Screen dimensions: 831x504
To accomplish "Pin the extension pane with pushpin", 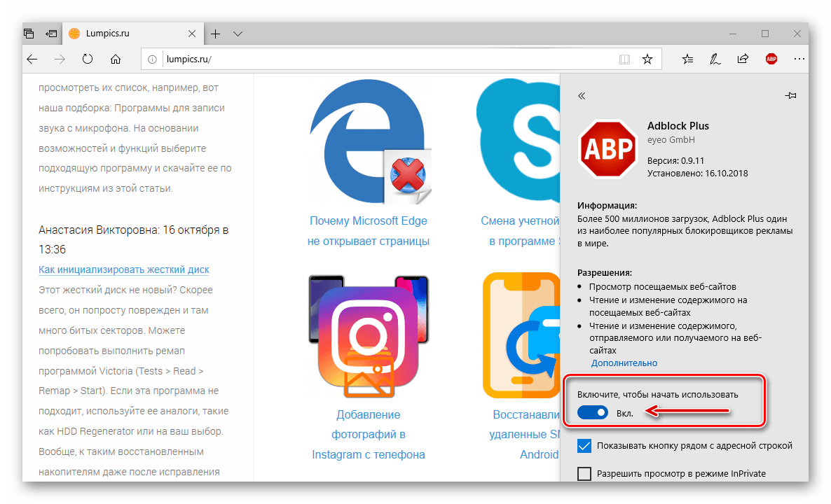I will pyautogui.click(x=790, y=96).
